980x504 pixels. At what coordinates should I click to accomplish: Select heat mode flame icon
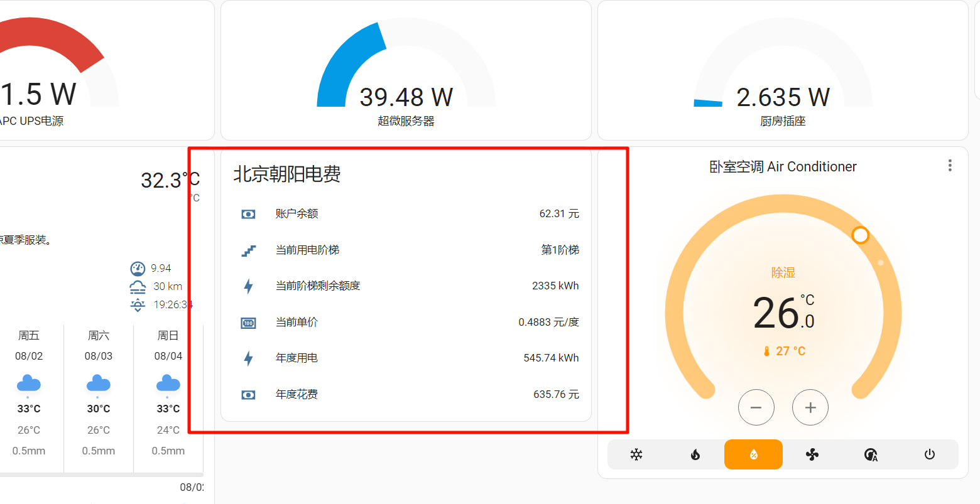click(695, 454)
